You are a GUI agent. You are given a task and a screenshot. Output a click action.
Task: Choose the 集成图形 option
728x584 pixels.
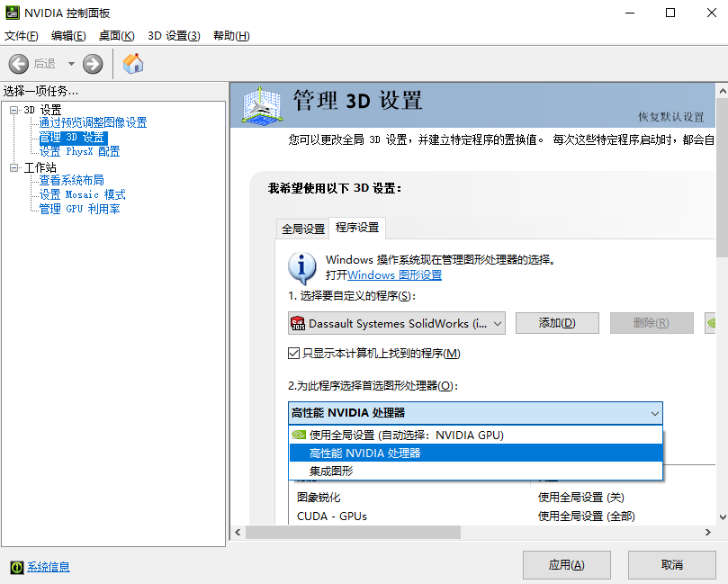pos(475,472)
